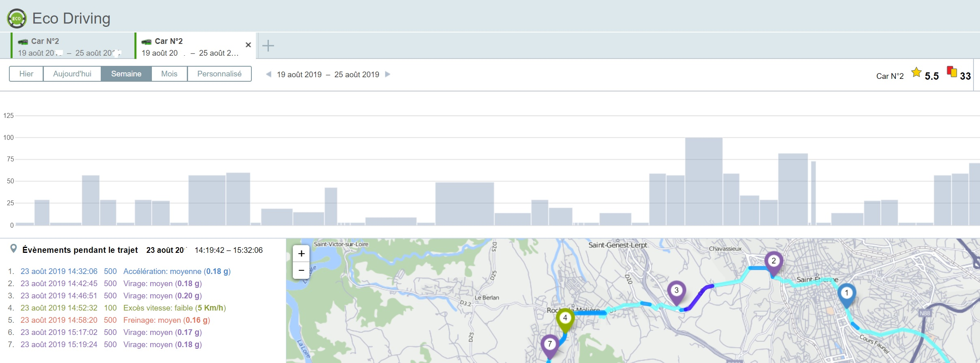
Task: Click blue map marker number 1
Action: tap(846, 293)
